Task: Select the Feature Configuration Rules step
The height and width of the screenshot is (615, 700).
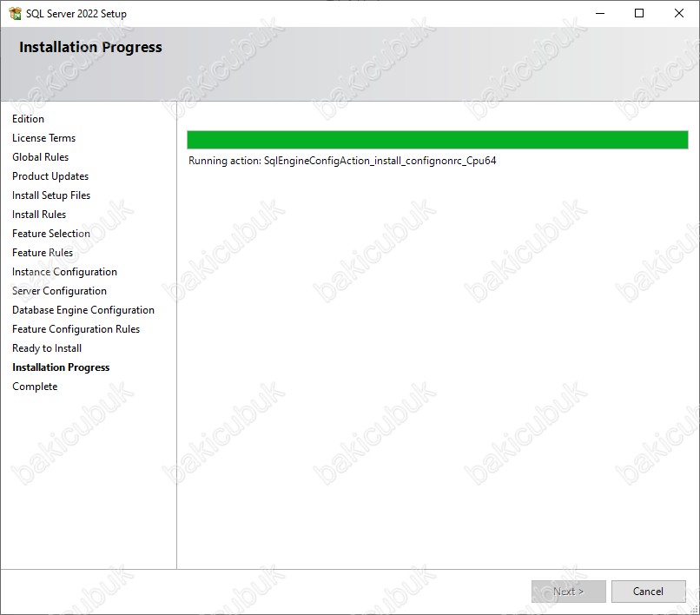Action: tap(76, 329)
